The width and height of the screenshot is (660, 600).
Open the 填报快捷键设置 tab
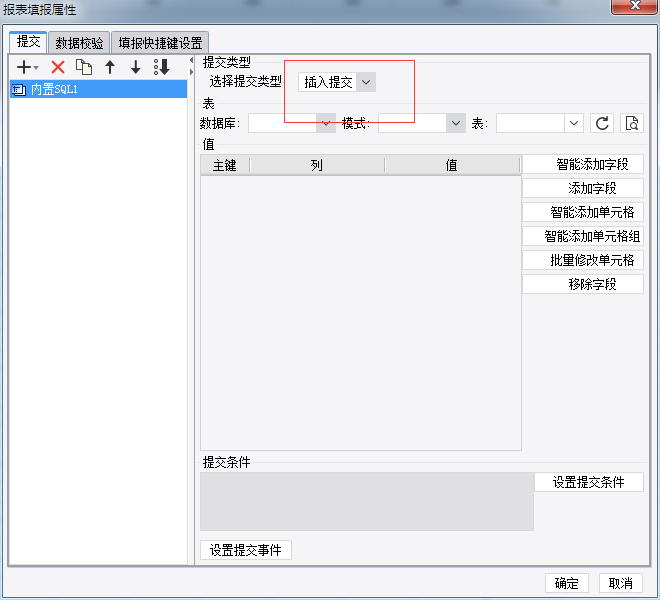(x=160, y=43)
